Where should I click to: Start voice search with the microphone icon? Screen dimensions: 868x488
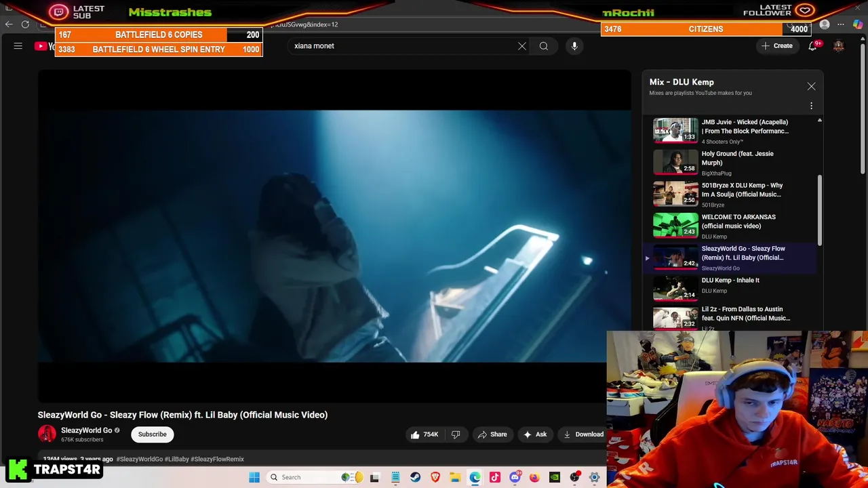pos(574,46)
